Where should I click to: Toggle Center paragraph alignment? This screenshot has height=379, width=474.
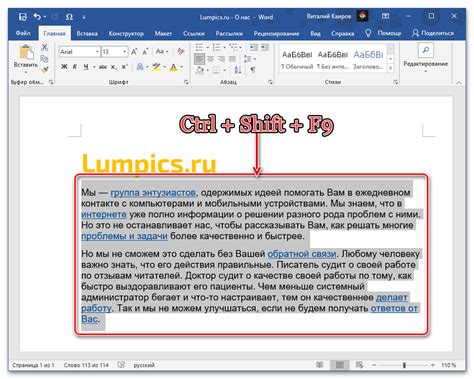tap(210, 59)
